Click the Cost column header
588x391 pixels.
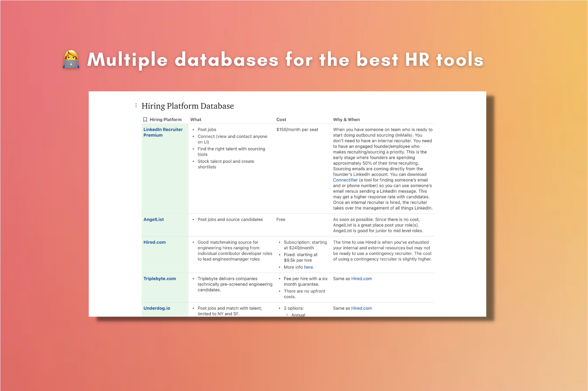coord(281,120)
